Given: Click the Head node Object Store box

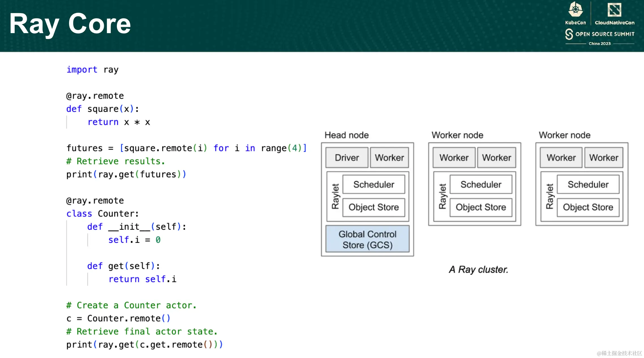Looking at the screenshot, I should pos(373,207).
